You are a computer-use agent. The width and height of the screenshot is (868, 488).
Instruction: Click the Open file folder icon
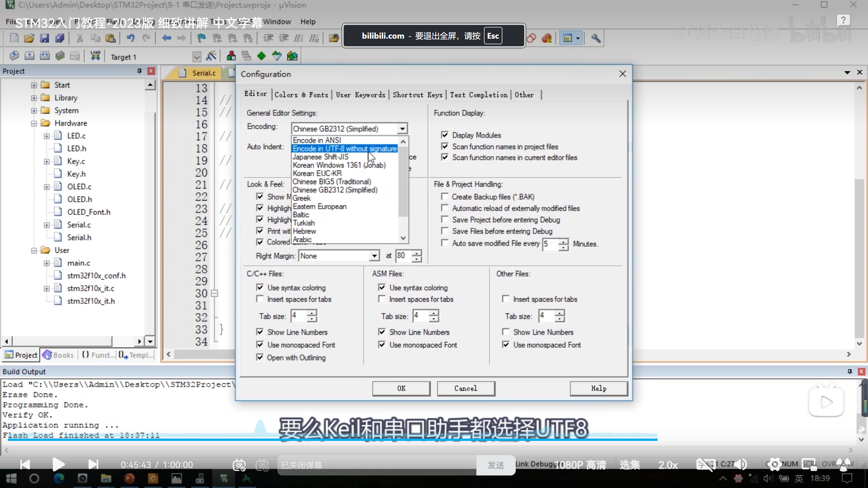29,38
